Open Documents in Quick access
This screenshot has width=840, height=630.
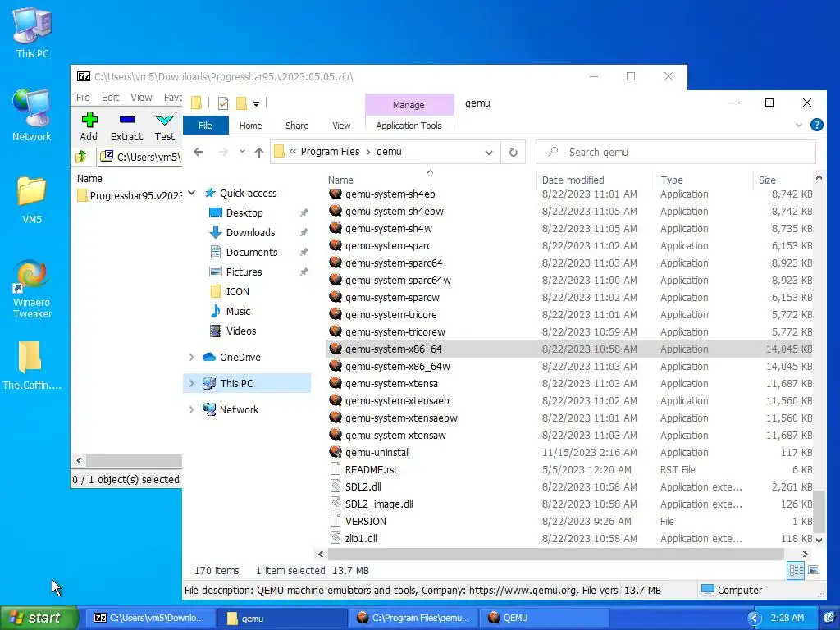click(252, 253)
